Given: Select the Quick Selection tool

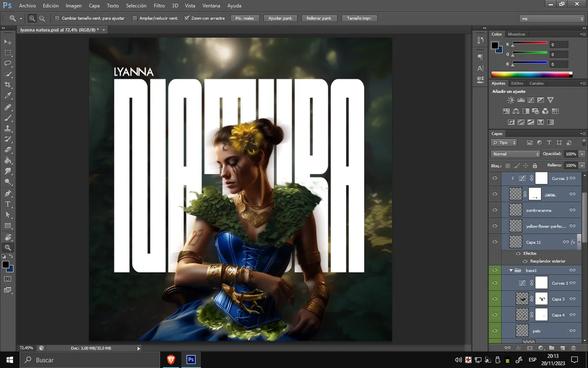Looking at the screenshot, I should click(x=8, y=75).
